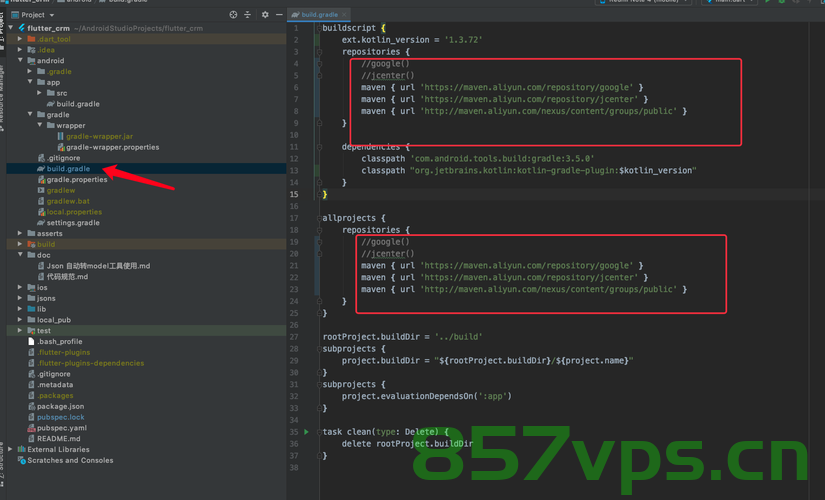Expand External Libraries node

click(11, 449)
